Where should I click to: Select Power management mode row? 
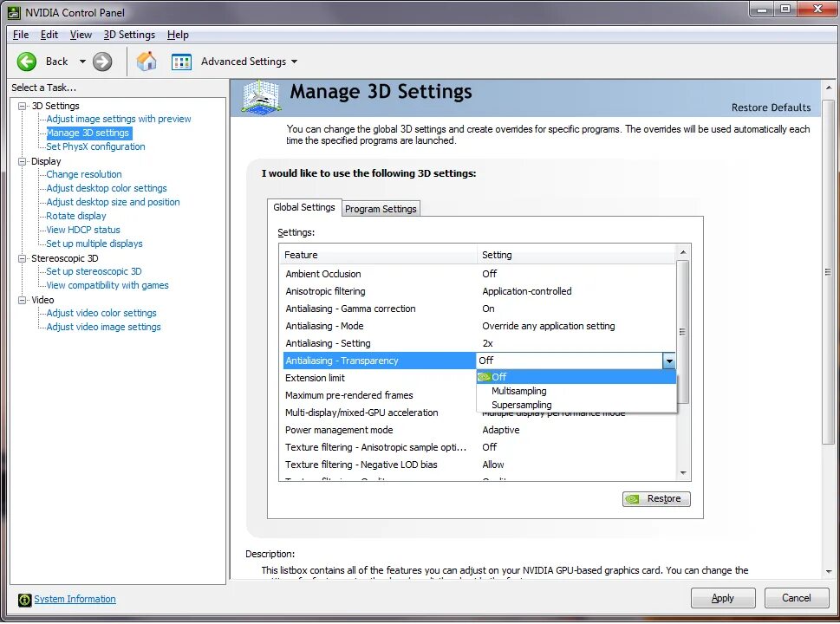(x=479, y=430)
